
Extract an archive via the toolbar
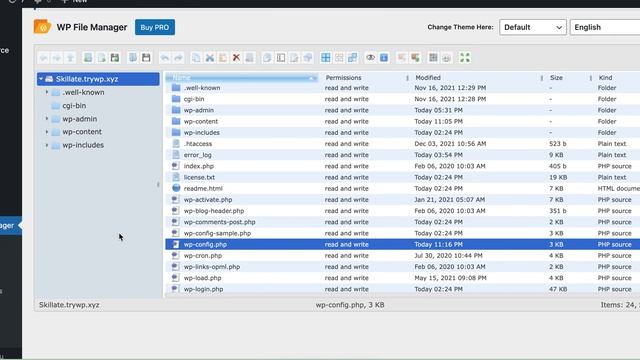tap(402, 58)
